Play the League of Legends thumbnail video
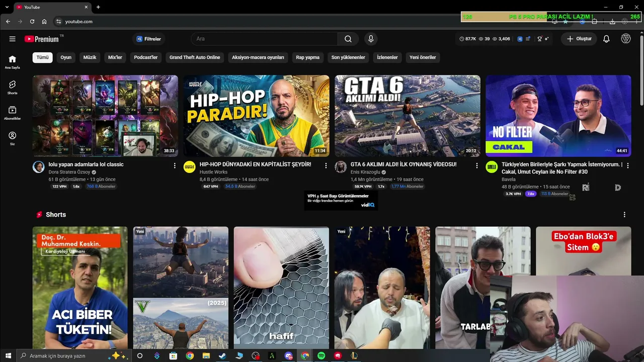The image size is (644, 362). 105,116
